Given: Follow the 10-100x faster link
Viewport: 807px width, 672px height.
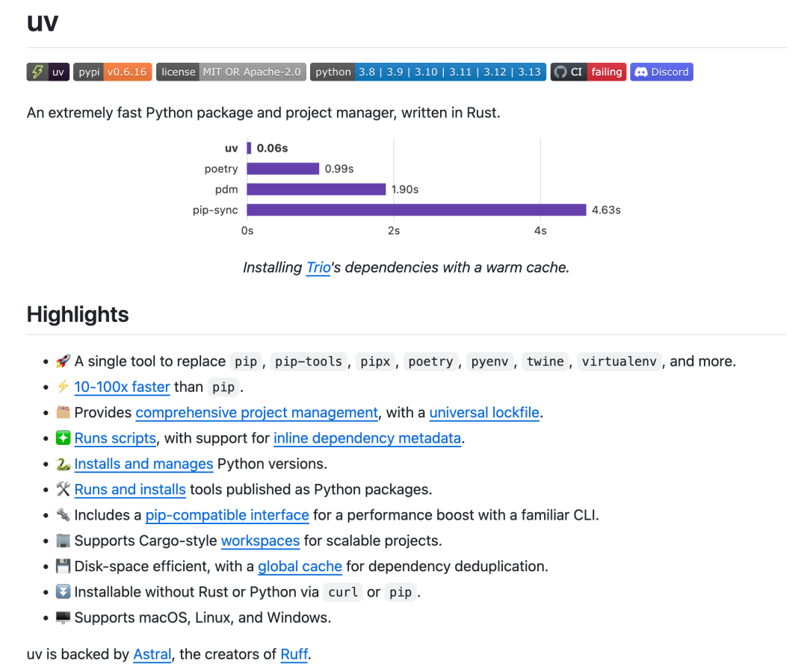Looking at the screenshot, I should pos(122,387).
